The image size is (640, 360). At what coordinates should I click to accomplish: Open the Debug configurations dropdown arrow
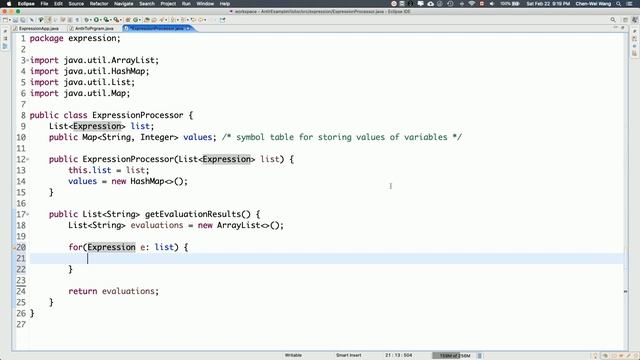(91, 20)
